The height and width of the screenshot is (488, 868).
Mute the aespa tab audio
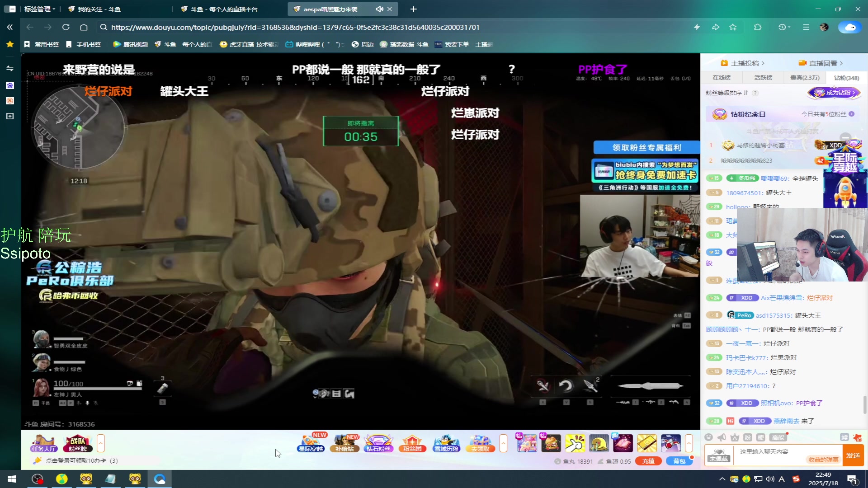click(379, 9)
